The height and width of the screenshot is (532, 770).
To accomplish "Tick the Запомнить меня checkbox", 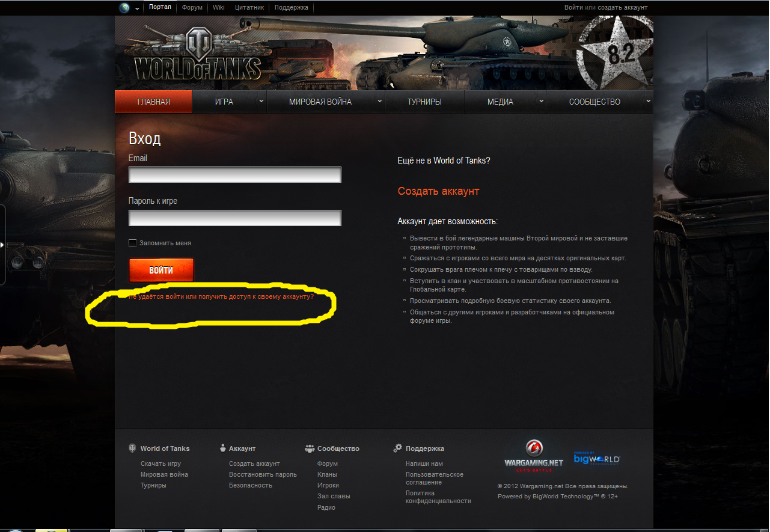I will pyautogui.click(x=133, y=243).
